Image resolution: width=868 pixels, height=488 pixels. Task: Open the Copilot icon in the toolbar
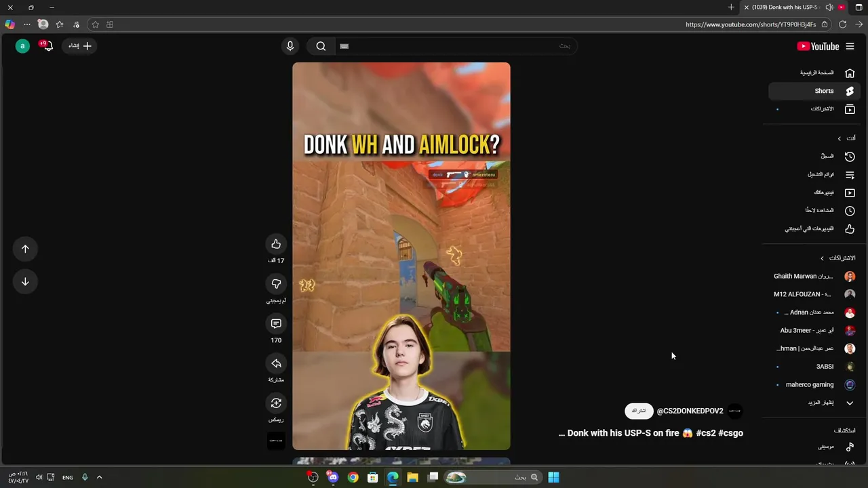[9, 24]
